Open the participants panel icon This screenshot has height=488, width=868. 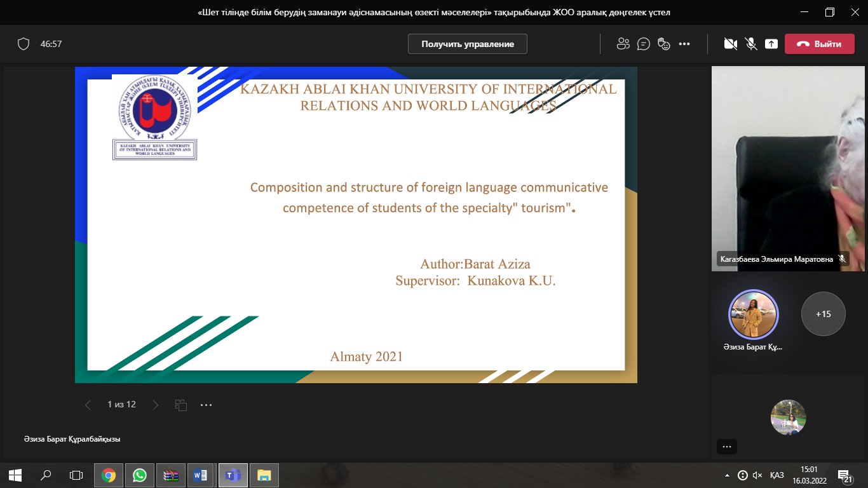[623, 44]
